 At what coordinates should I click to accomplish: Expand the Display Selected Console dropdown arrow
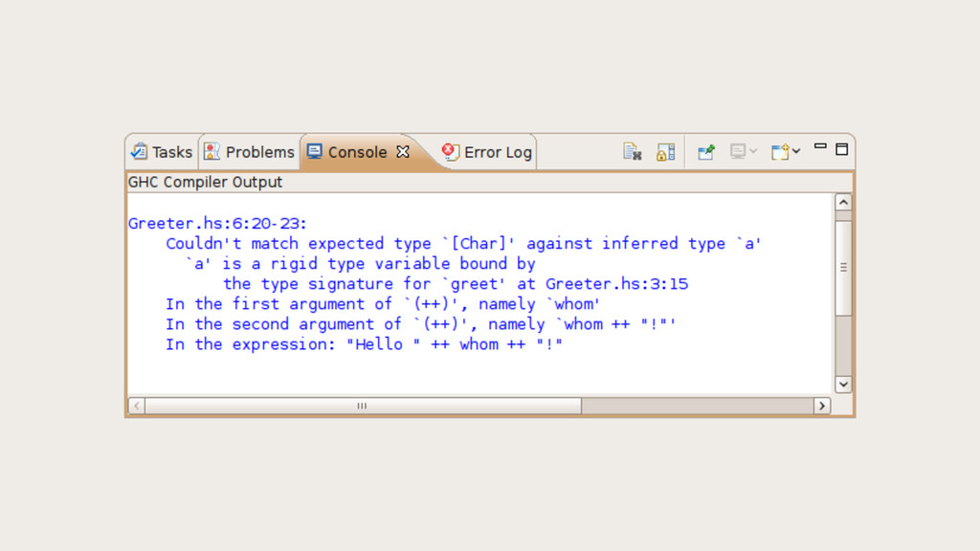[753, 151]
